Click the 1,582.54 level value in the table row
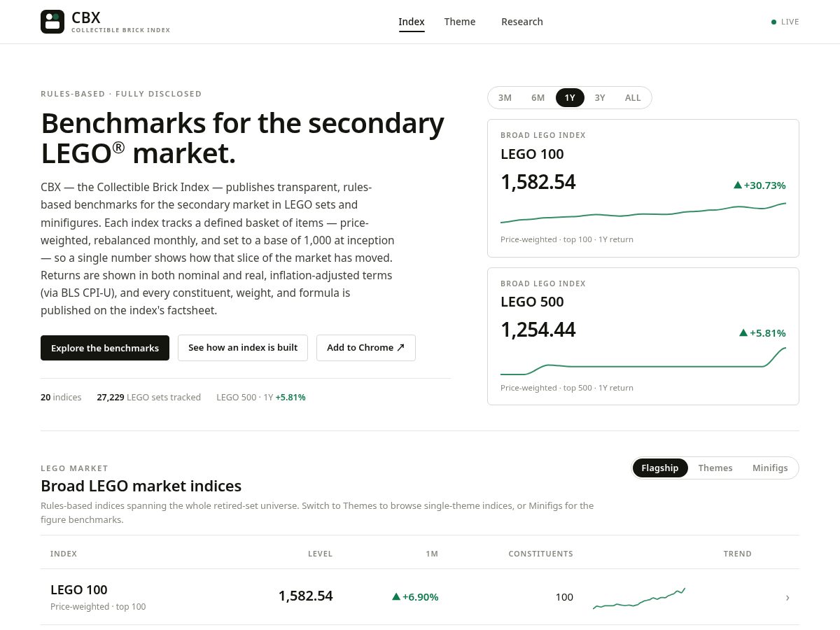The height and width of the screenshot is (630, 840). 305,596
